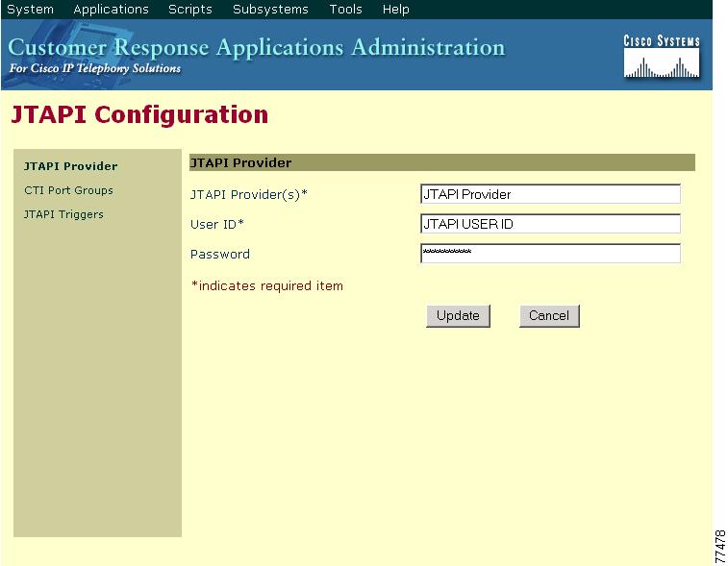Open the Scripts menu
This screenshot has width=728, height=566.
[x=189, y=10]
